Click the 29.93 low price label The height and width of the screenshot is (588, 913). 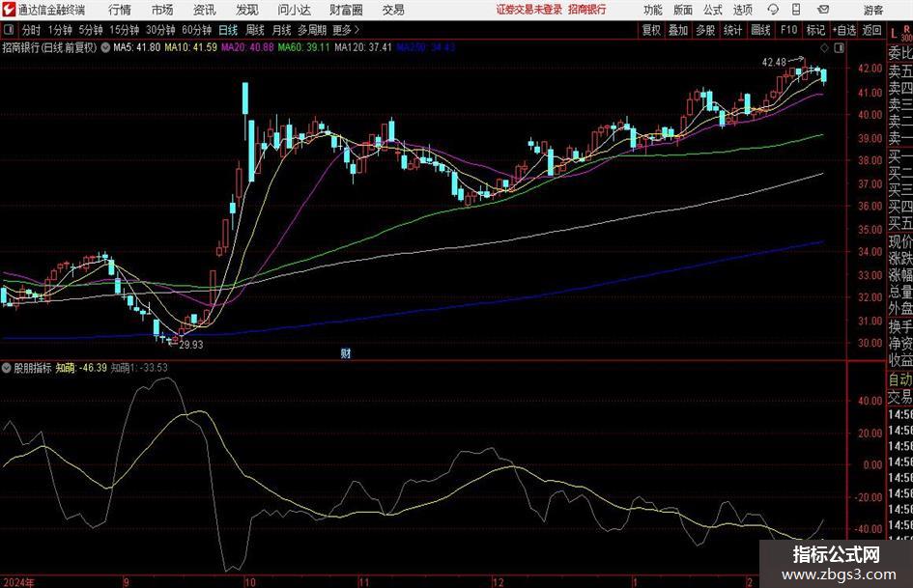[191, 345]
